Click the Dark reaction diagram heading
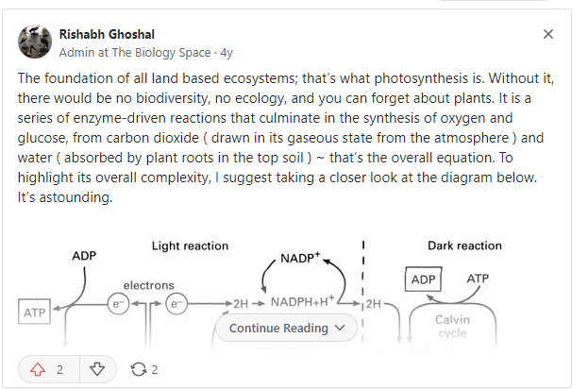588x389 pixels. pos(464,245)
